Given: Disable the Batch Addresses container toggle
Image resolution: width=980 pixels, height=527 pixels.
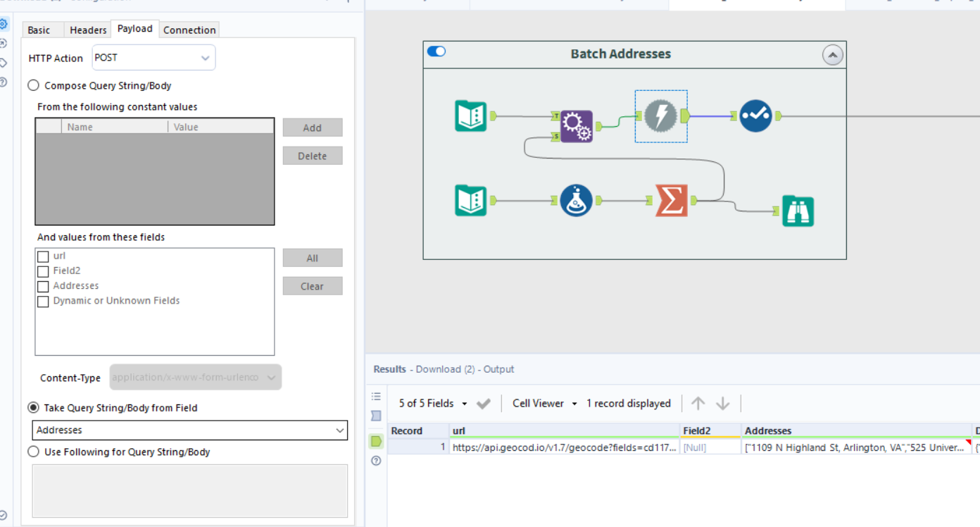Looking at the screenshot, I should coord(436,51).
